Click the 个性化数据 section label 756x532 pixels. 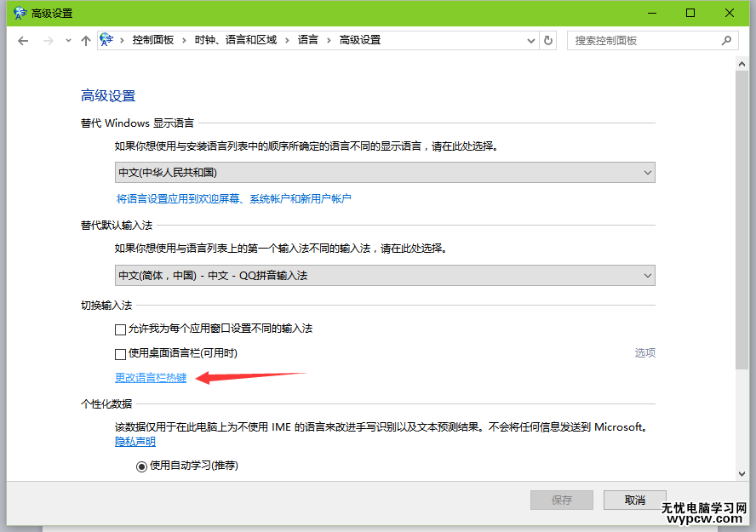click(106, 403)
